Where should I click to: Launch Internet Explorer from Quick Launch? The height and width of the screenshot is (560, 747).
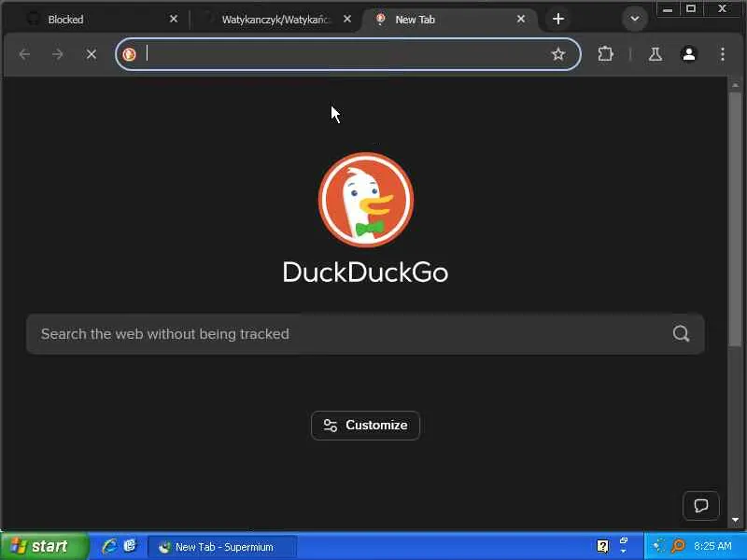[x=109, y=546]
